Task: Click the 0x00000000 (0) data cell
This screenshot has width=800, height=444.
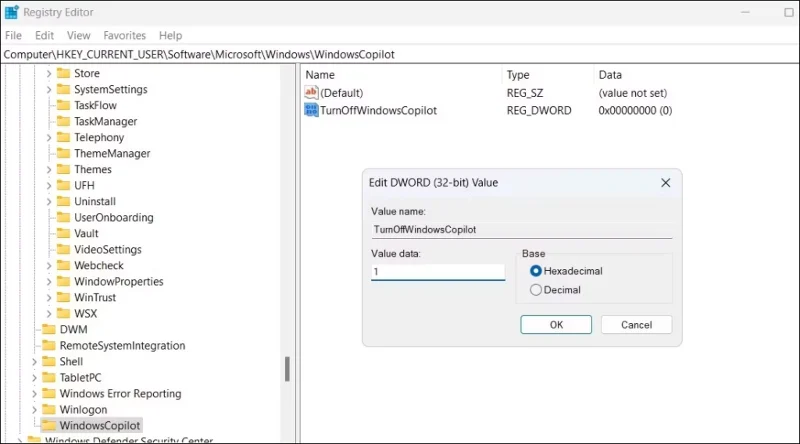Action: point(635,110)
